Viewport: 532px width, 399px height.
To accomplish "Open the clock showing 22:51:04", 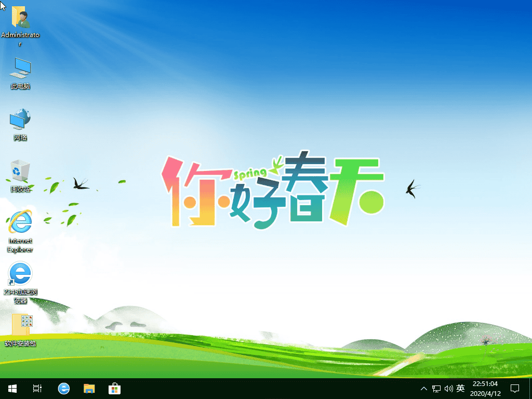I will 485,389.
